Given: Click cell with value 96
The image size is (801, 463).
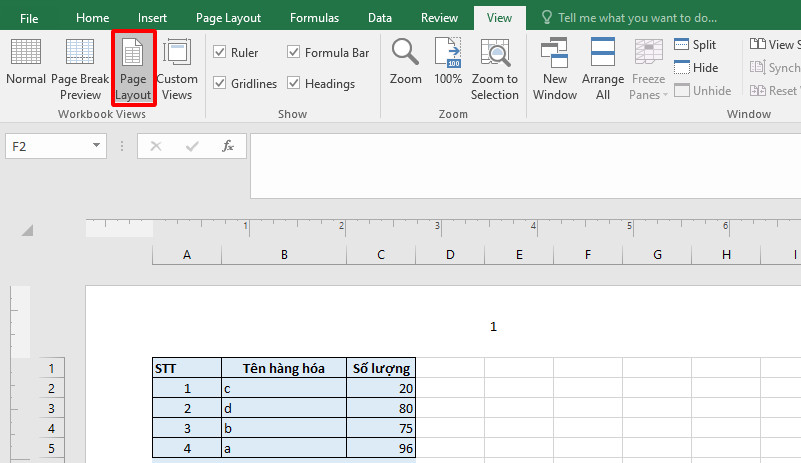Looking at the screenshot, I should tap(381, 448).
